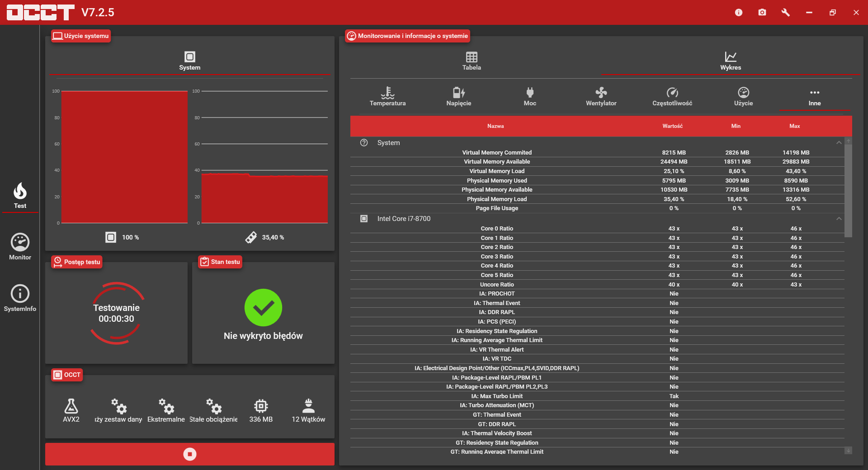Take a screenshot with the camera icon
This screenshot has width=868, height=470.
coord(762,12)
